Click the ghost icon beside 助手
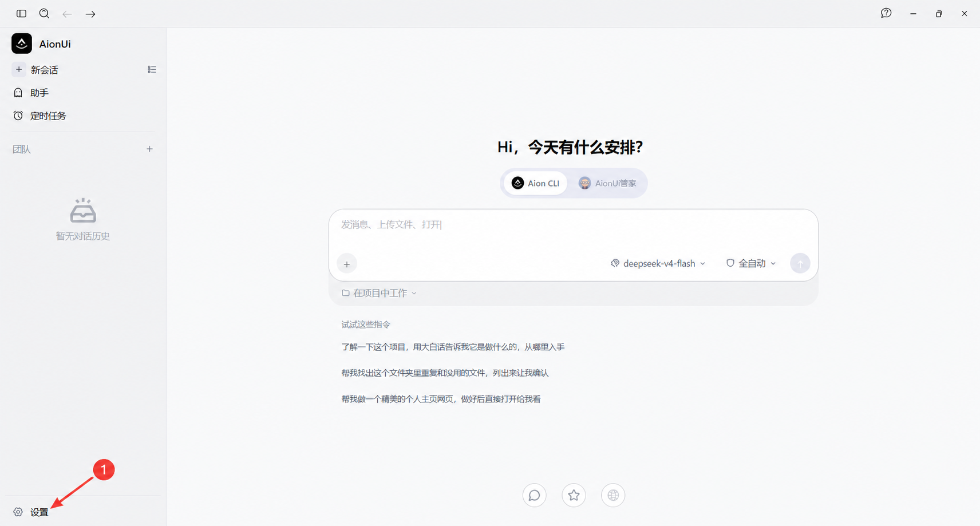Image resolution: width=980 pixels, height=526 pixels. [x=18, y=93]
